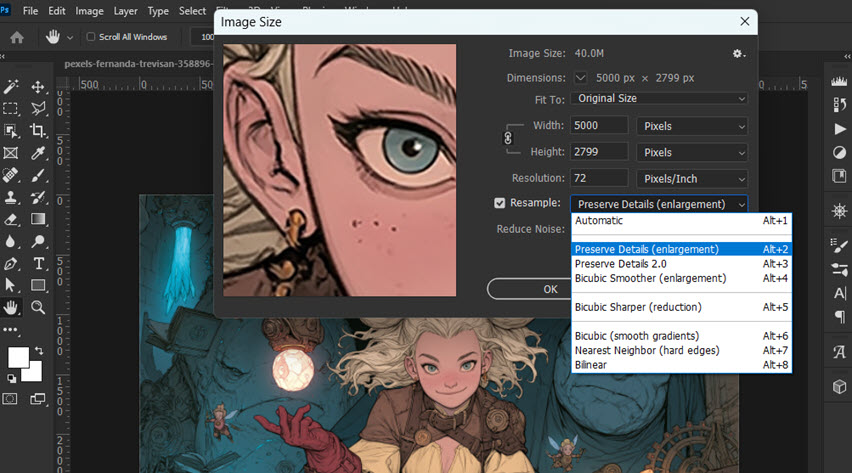Screen dimensions: 852x473
Task: Select the Path Selection tool
Action: (11, 285)
